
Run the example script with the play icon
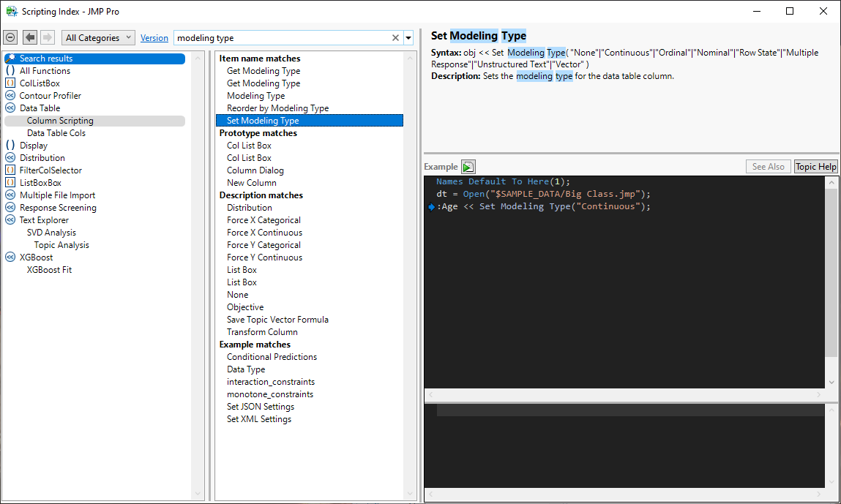click(x=468, y=167)
